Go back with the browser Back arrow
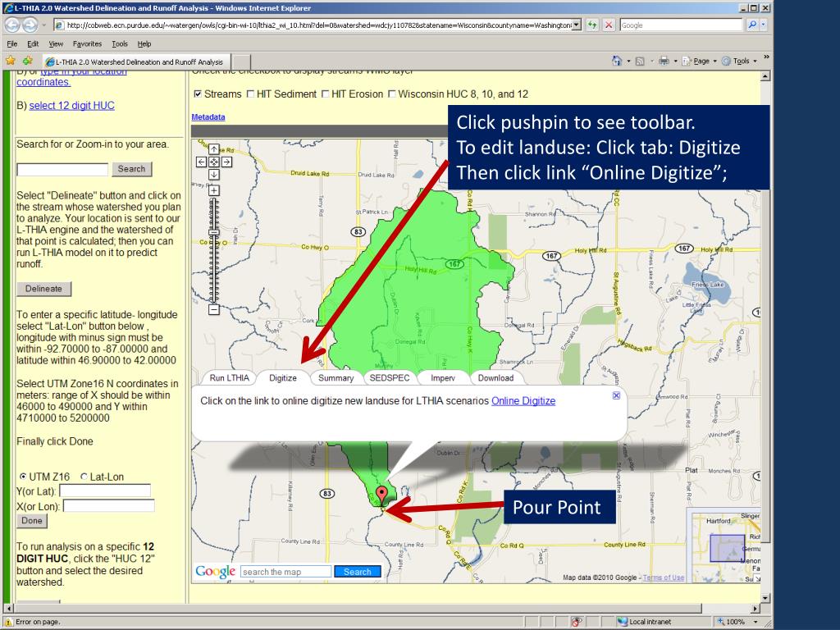This screenshot has height=630, width=840. point(12,25)
